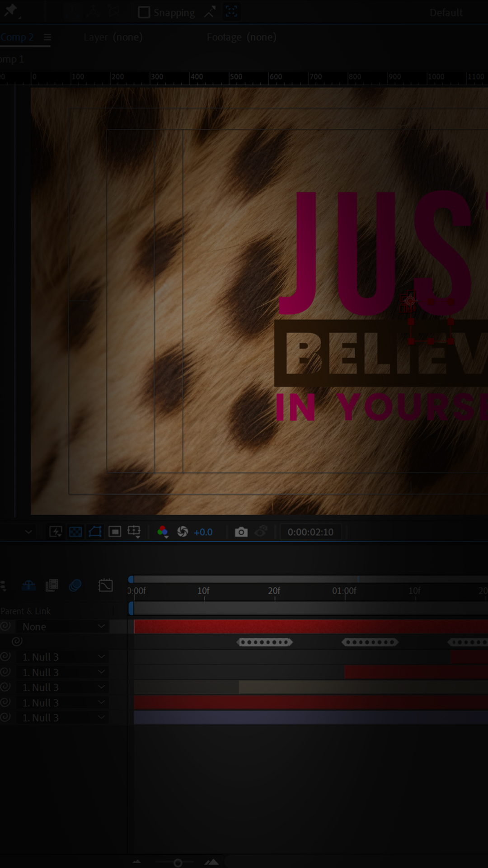
Task: Click the 0:00:02:10 preview timecode
Action: click(x=310, y=532)
